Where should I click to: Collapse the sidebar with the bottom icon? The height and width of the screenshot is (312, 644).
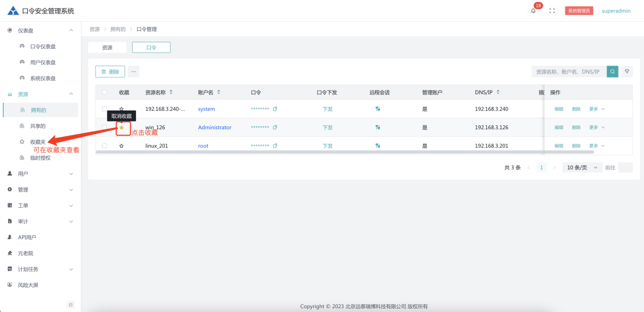pyautogui.click(x=70, y=304)
